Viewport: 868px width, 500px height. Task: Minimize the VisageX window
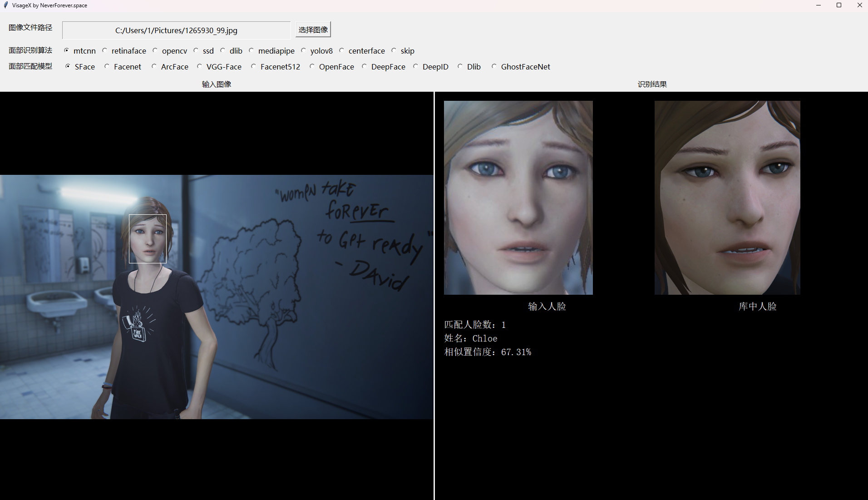click(x=819, y=5)
